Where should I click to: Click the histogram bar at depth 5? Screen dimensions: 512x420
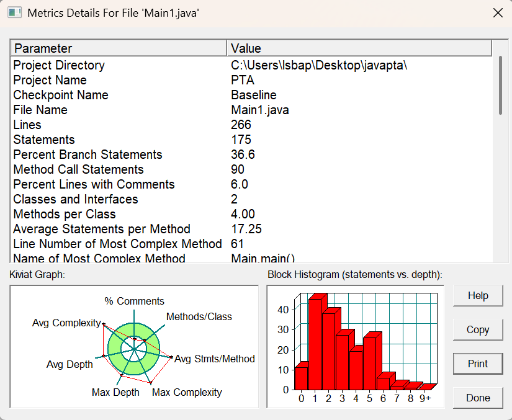(x=370, y=363)
